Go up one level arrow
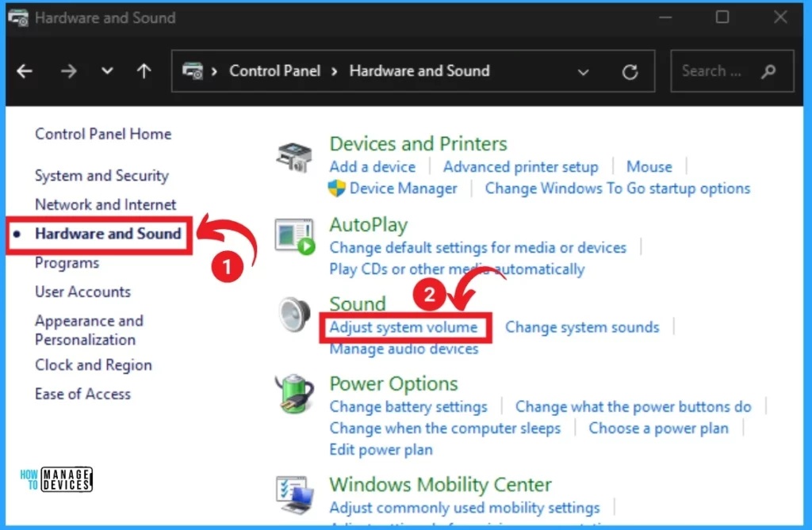812x530 pixels. [x=144, y=71]
